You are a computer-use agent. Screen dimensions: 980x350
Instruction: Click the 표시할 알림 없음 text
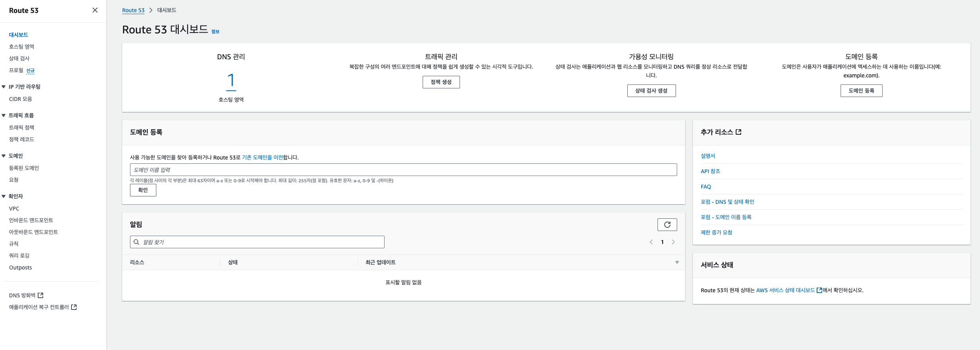pyautogui.click(x=403, y=282)
